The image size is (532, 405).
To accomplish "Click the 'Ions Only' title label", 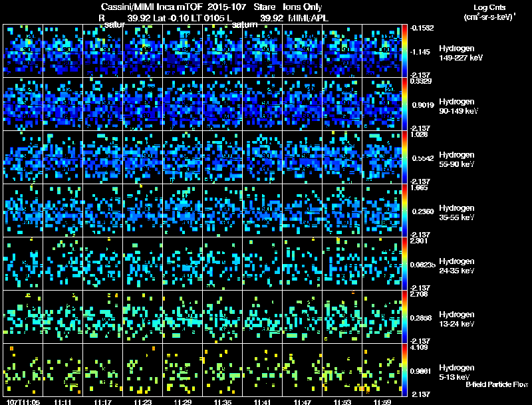I will 303,7.
